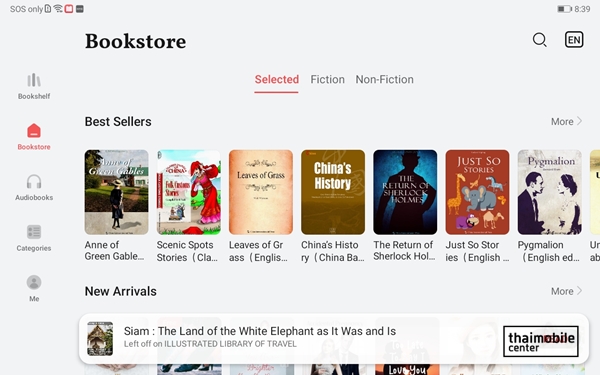Tap the battery icon in status bar

[564, 9]
